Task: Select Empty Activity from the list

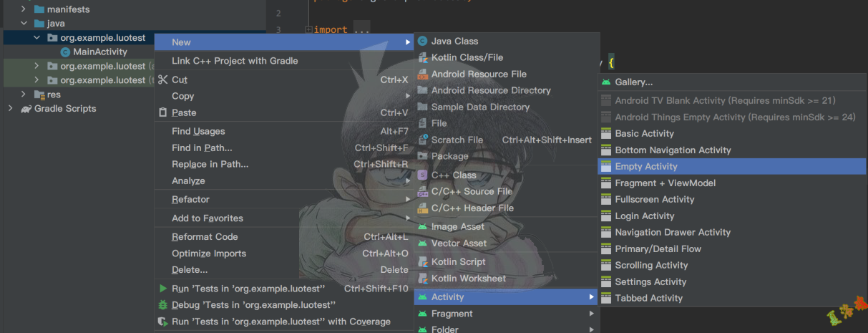Action: pos(645,167)
